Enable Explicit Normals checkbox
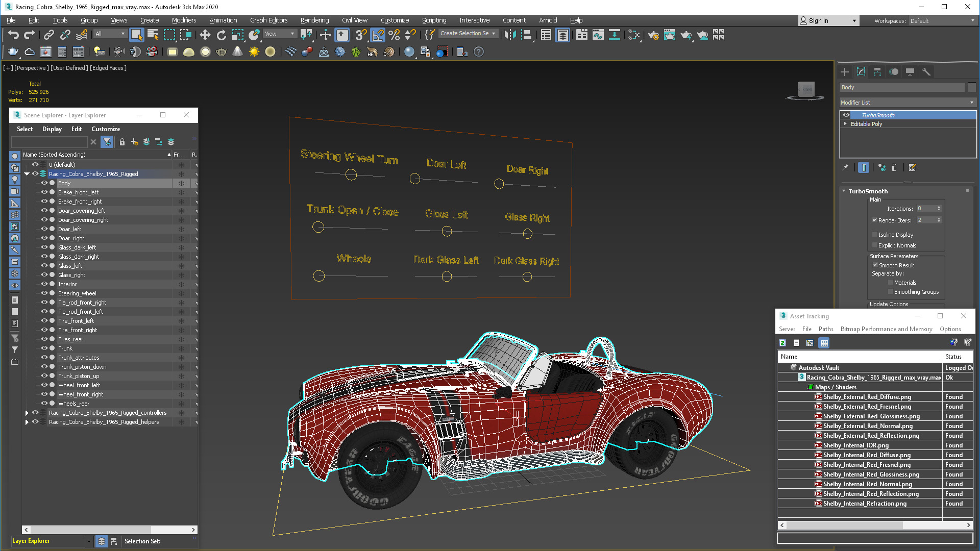980x551 pixels. [x=875, y=245]
